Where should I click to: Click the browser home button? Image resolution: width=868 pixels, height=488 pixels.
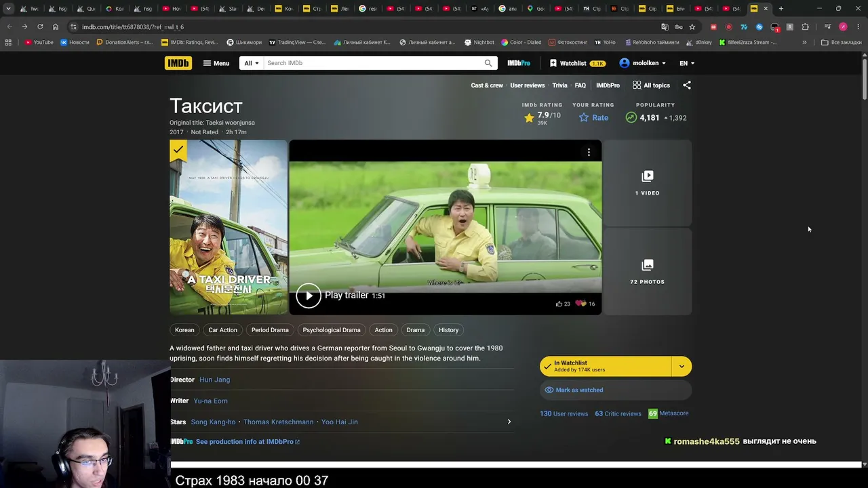(56, 26)
